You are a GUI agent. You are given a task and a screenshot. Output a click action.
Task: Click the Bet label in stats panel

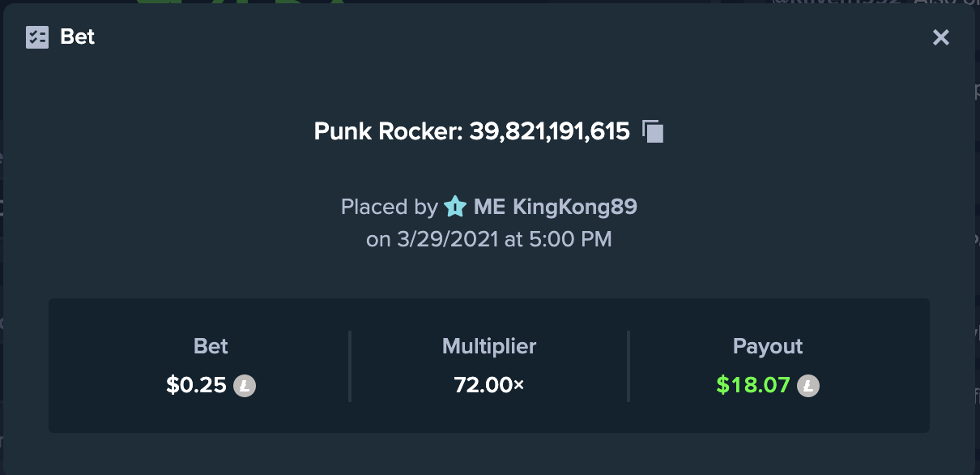coord(211,347)
